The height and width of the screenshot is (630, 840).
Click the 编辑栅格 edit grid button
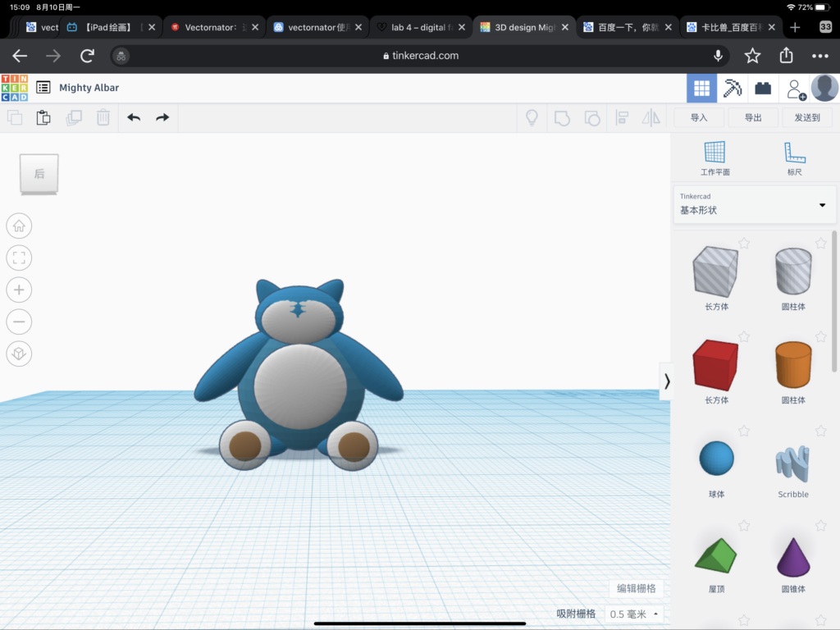(x=637, y=588)
